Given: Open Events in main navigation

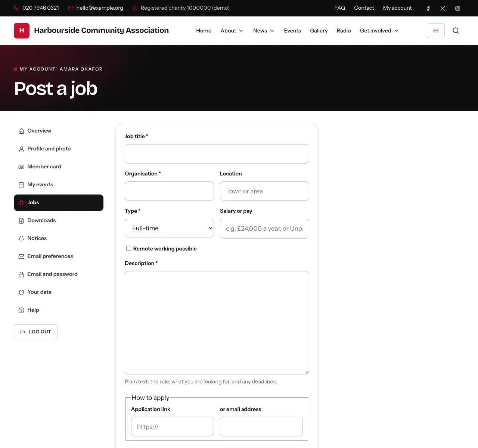Looking at the screenshot, I should click(292, 31).
